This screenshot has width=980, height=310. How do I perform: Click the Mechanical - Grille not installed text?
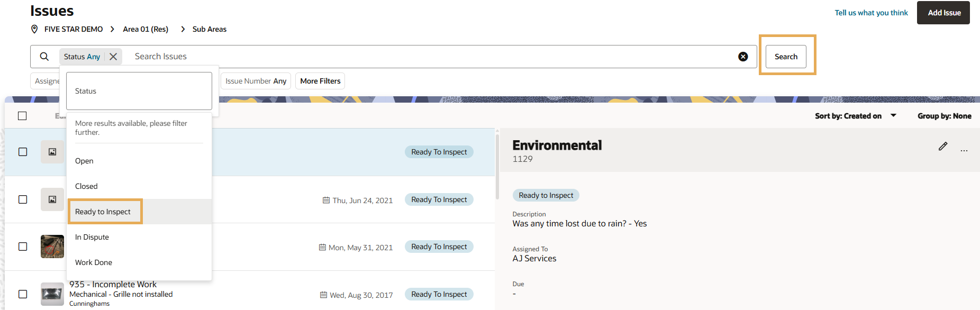tap(121, 294)
